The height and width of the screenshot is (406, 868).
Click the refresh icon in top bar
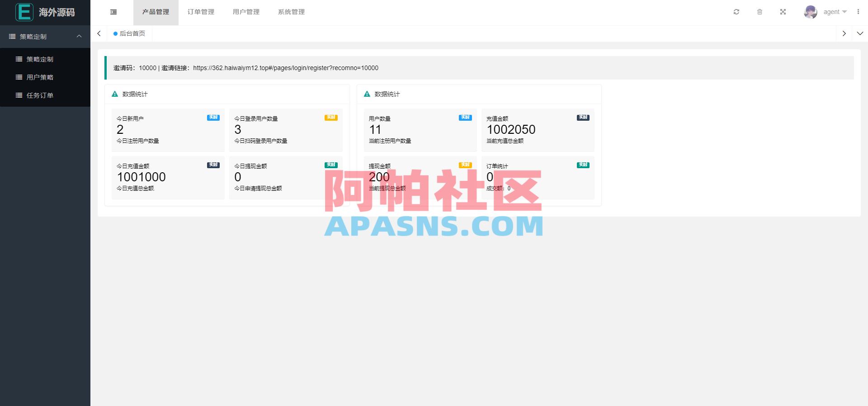(x=736, y=12)
